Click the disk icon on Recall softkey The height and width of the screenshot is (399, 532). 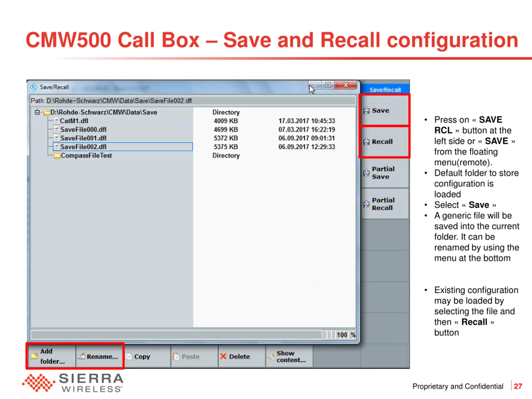click(x=366, y=142)
